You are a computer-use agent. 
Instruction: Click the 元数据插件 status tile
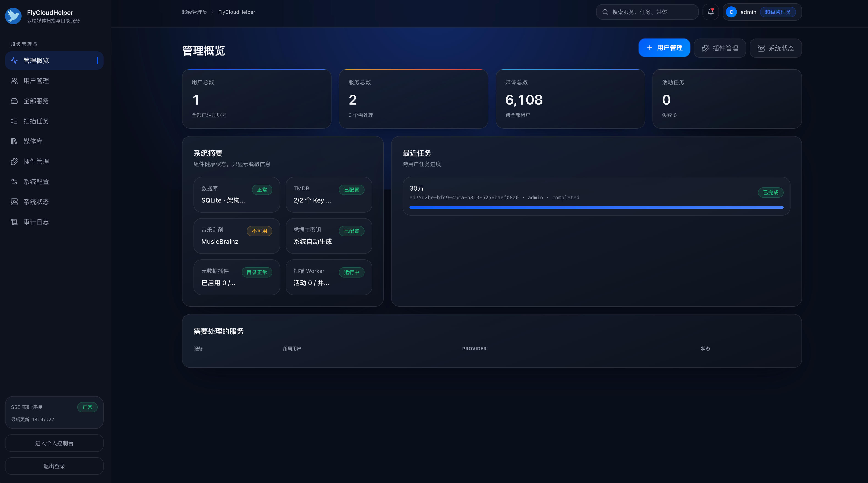coord(237,277)
